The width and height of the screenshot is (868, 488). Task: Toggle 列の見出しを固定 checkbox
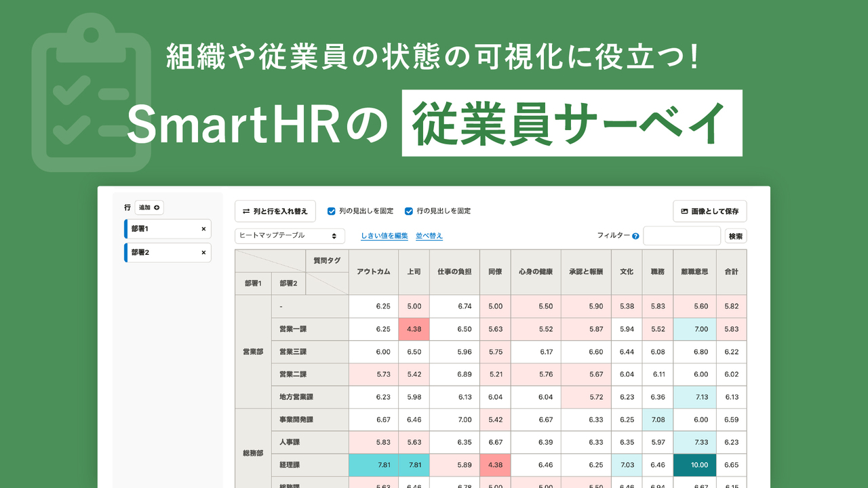click(x=332, y=211)
